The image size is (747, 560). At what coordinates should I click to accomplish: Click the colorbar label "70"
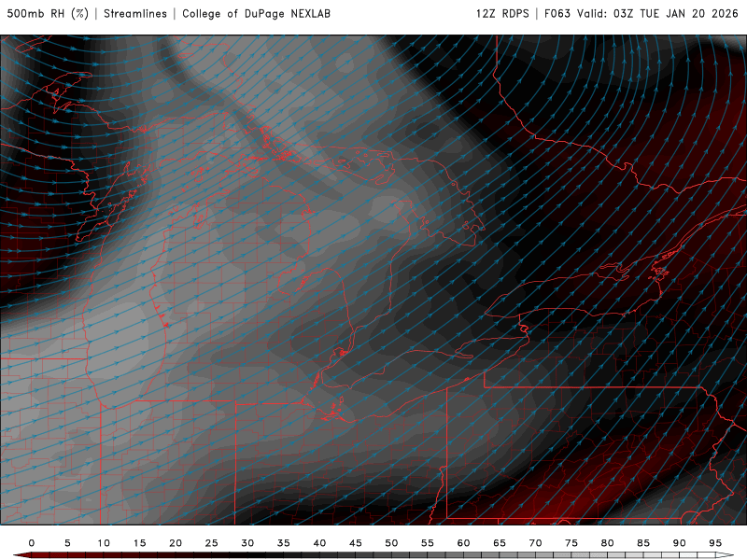click(535, 543)
